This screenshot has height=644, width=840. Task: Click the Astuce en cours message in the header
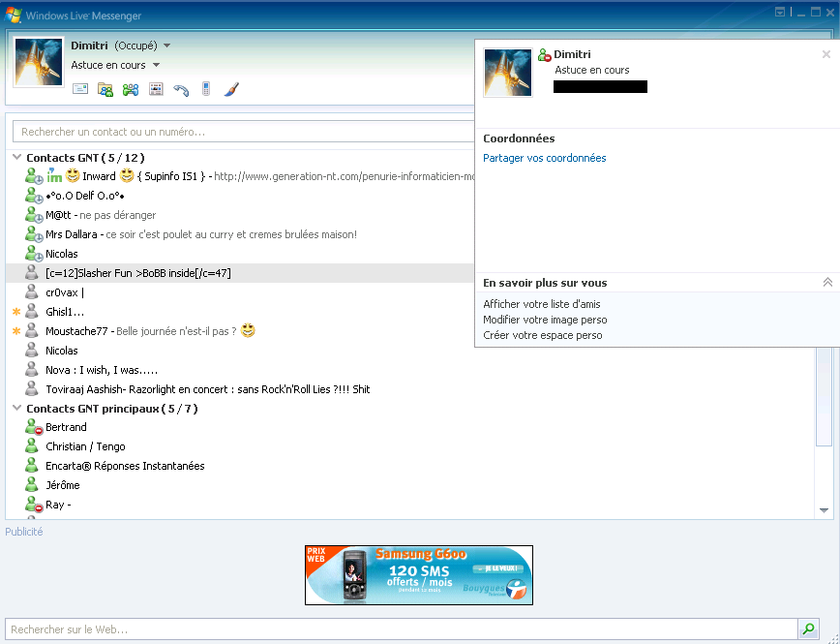[x=108, y=65]
